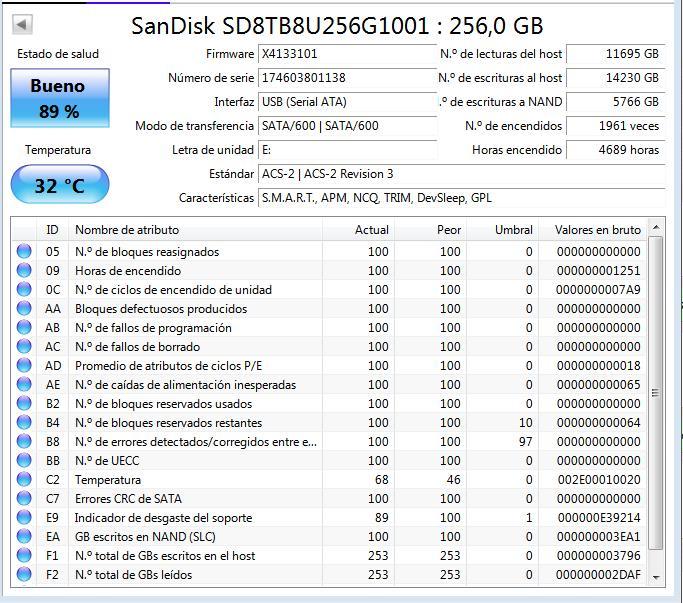683x603 pixels.
Task: Click the Interfaz field USB (Serial ATA)
Action: click(x=347, y=102)
